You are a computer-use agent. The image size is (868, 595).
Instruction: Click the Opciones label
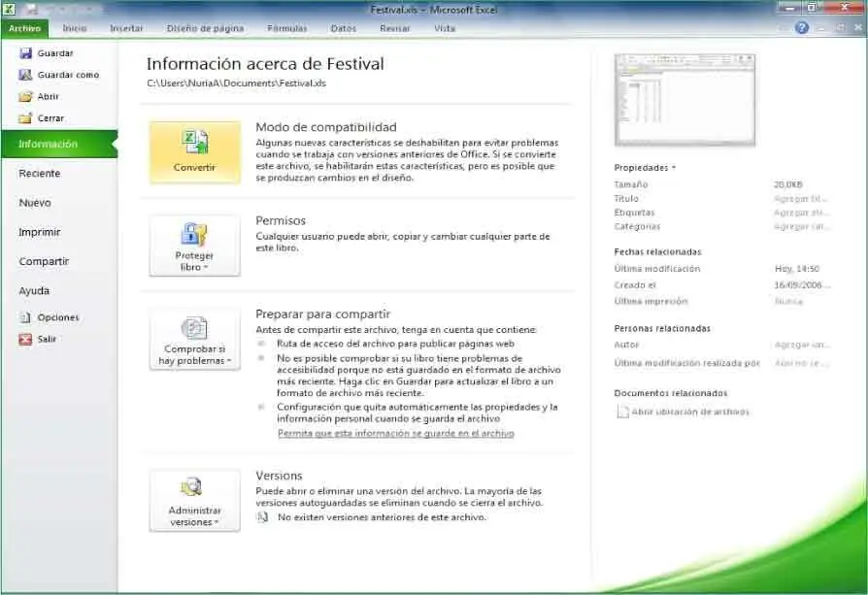(x=58, y=317)
